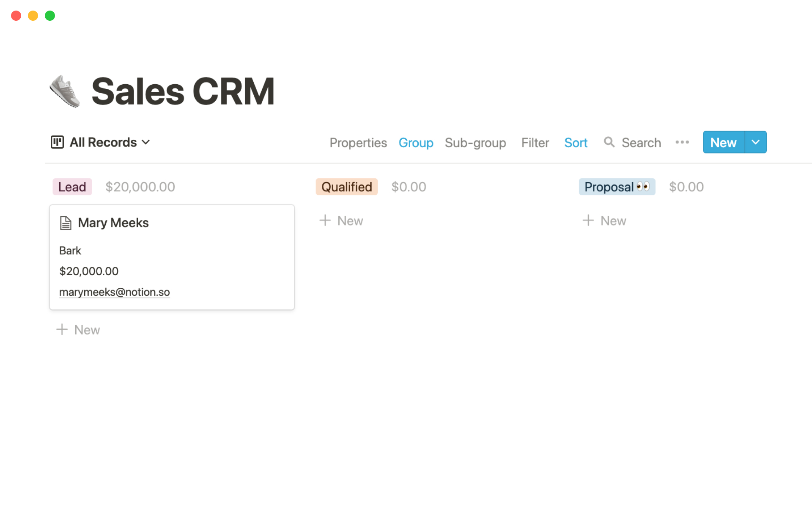Click the pink Lead status tag
812x508 pixels.
coord(72,187)
